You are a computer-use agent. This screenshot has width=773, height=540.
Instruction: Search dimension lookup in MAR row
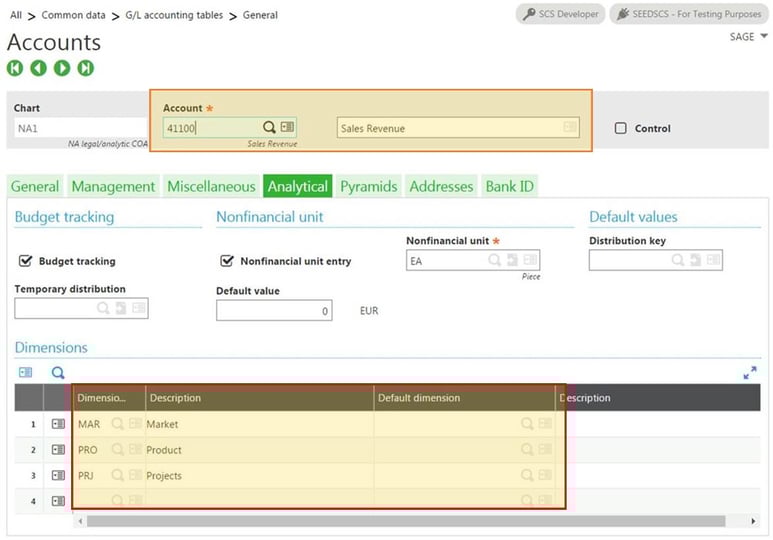click(117, 424)
